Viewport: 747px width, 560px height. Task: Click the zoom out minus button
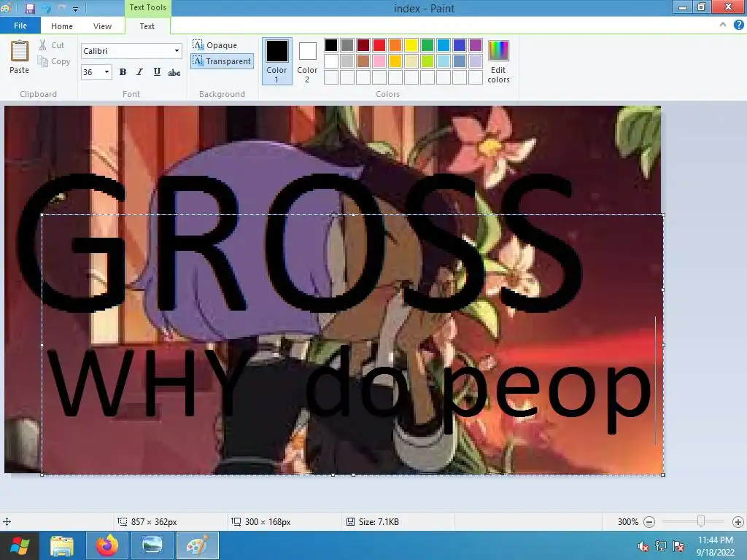(649, 522)
